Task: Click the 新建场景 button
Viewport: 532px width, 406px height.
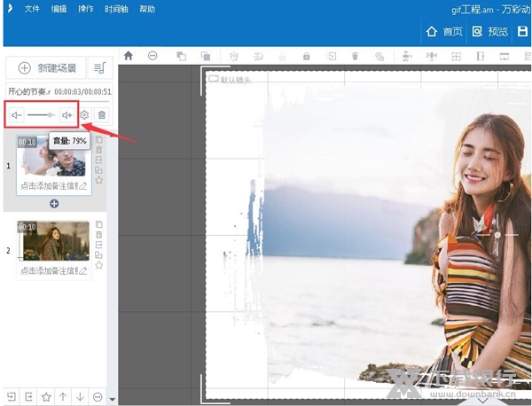Action: [49, 67]
